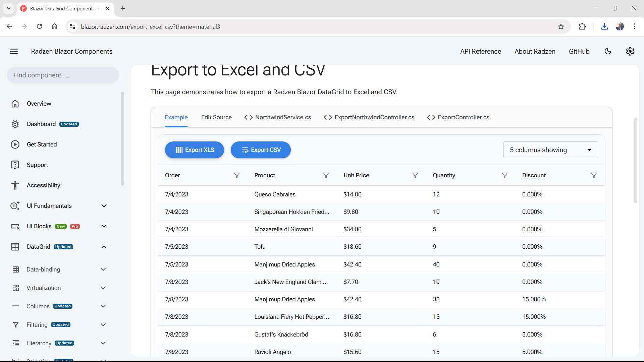Click the Product column filter icon
Image resolution: width=644 pixels, height=362 pixels.
(x=326, y=175)
